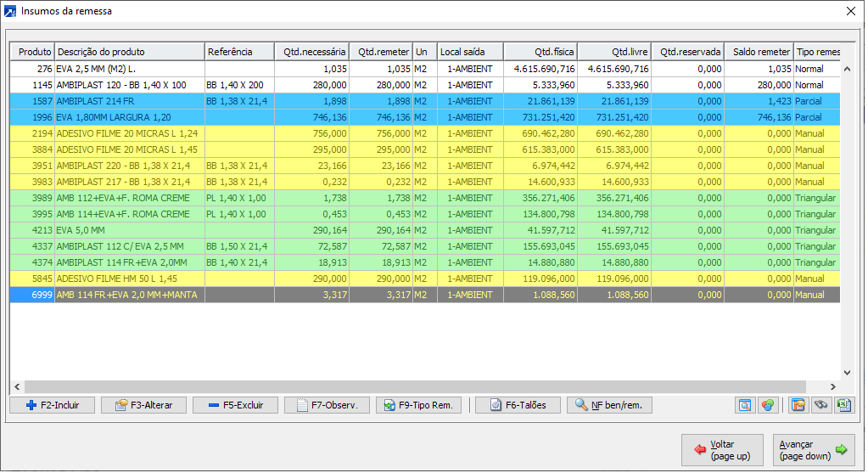Click the horizontal scrollbar right arrow
This screenshot has width=868, height=473.
(x=832, y=386)
